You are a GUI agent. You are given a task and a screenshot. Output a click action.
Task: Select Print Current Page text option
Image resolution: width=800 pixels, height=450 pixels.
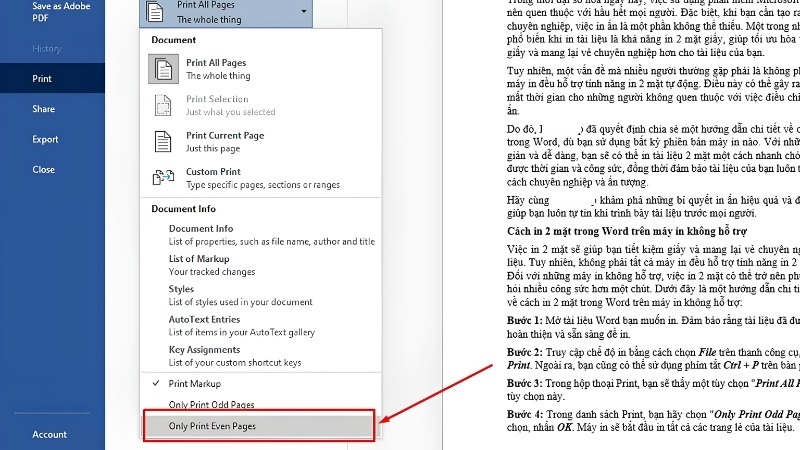point(225,142)
